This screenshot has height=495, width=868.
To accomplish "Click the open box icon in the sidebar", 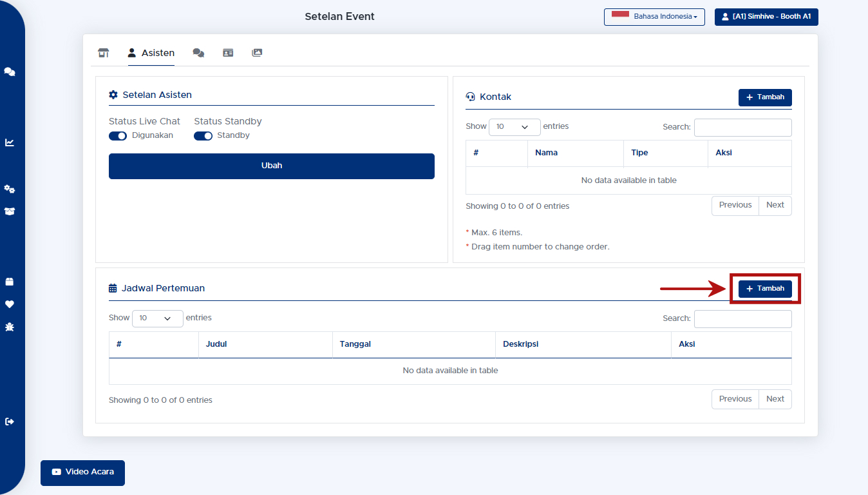I will (x=10, y=211).
